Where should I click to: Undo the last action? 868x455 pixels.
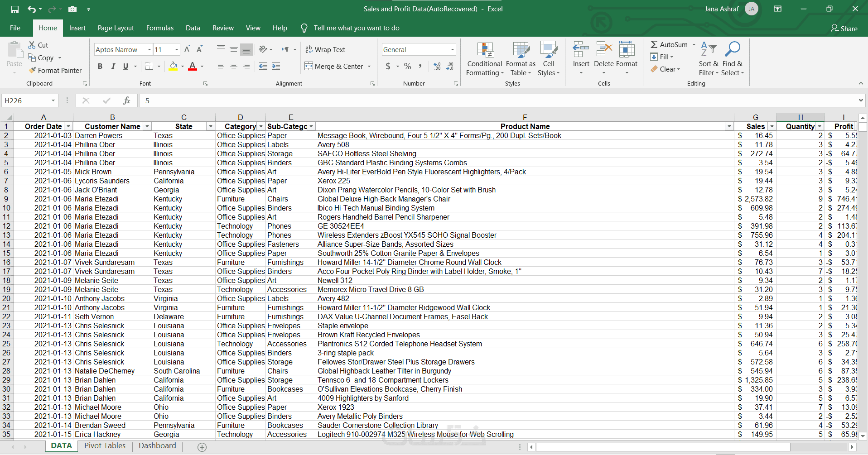pos(31,9)
